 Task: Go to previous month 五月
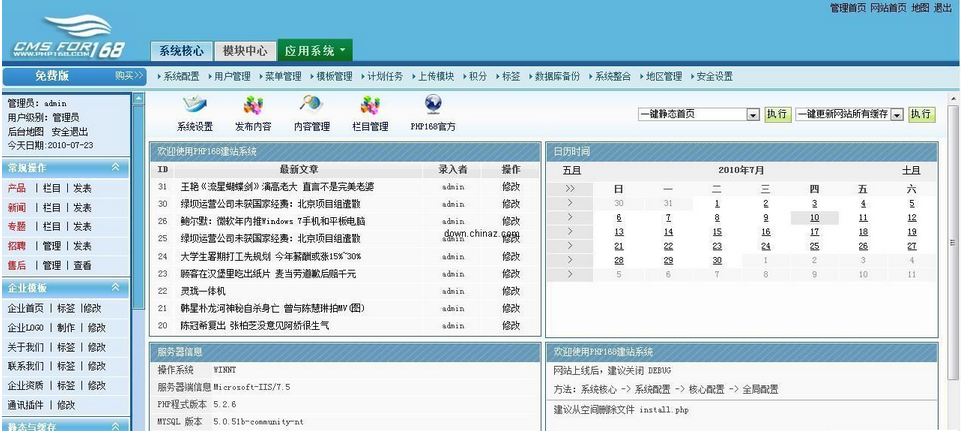[572, 170]
